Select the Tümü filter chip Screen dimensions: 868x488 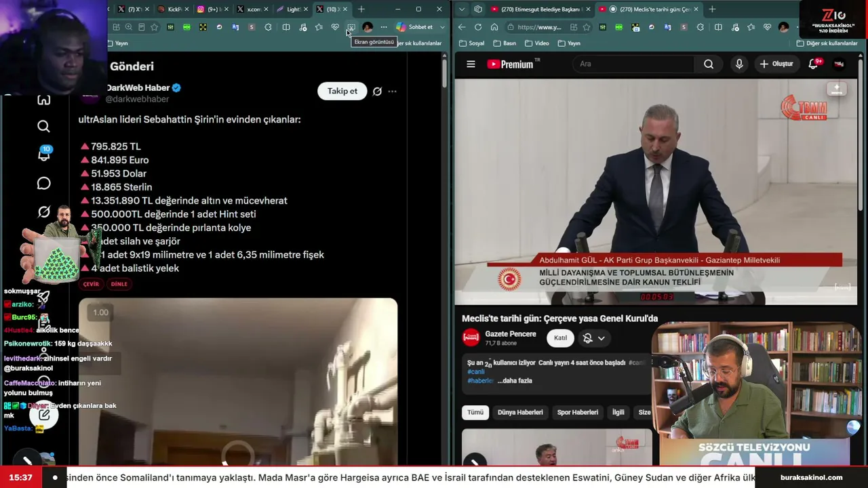pos(475,412)
